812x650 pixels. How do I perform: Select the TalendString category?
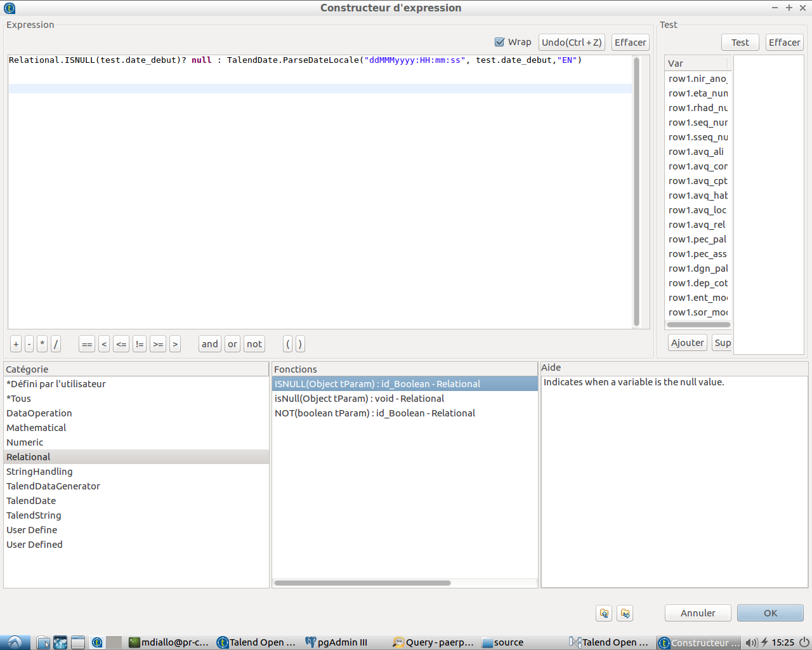136,515
